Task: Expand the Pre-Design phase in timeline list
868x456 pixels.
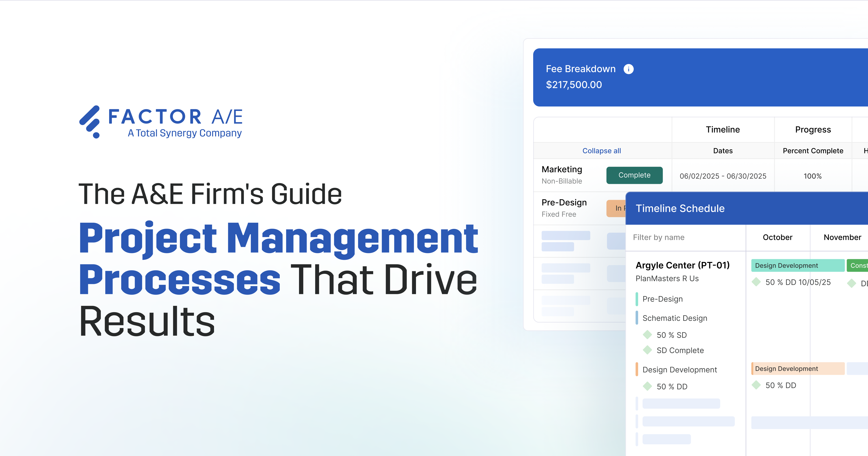Action: (662, 299)
